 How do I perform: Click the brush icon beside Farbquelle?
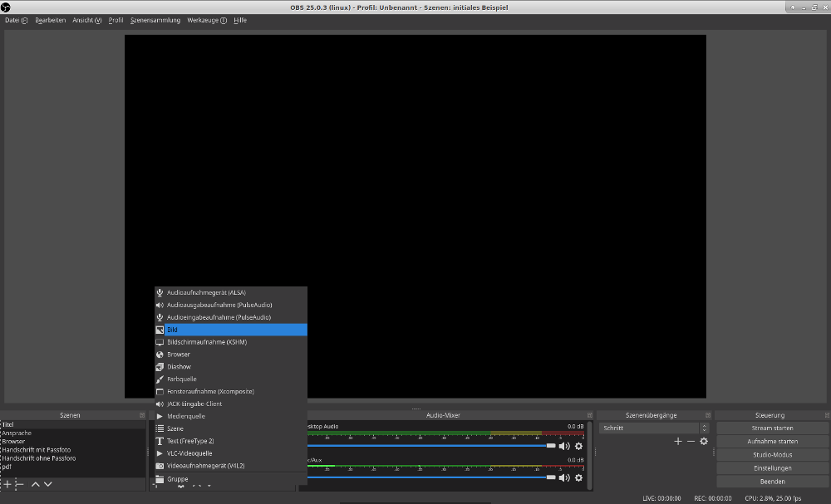(160, 379)
